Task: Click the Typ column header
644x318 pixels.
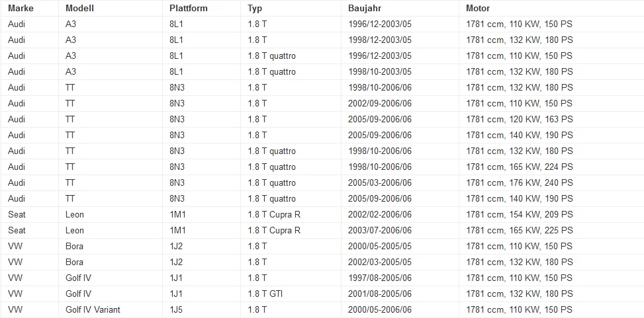Action: (255, 8)
